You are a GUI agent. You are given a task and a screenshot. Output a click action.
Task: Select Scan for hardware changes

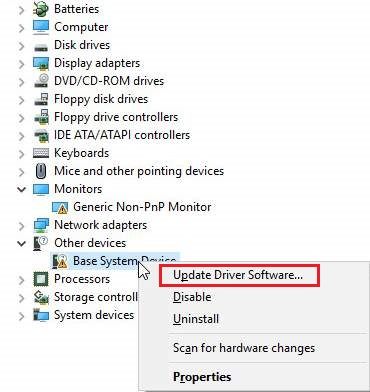tap(244, 348)
